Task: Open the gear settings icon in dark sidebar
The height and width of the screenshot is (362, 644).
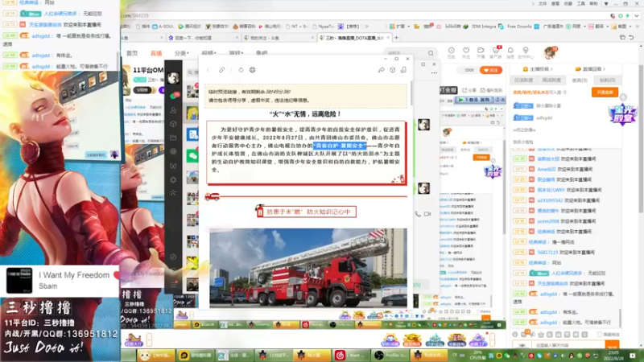Action: [173, 179]
